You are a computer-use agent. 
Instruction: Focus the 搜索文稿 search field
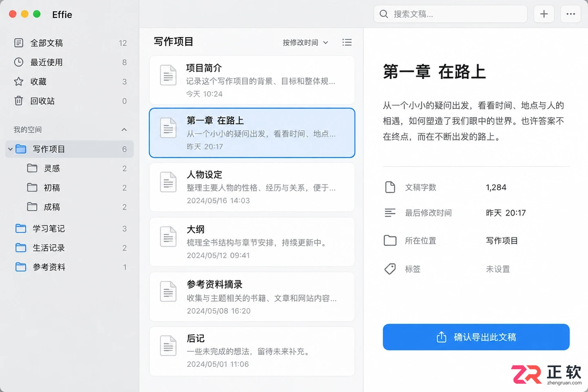[450, 14]
